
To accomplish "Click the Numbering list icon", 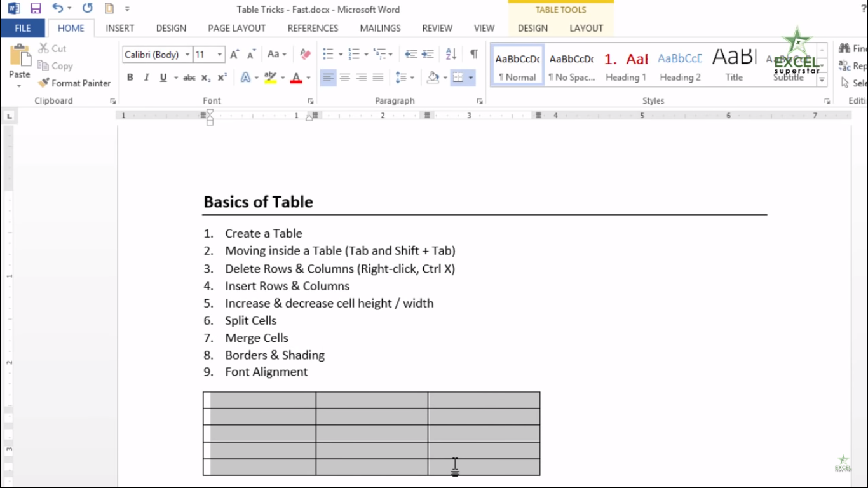I will click(354, 54).
